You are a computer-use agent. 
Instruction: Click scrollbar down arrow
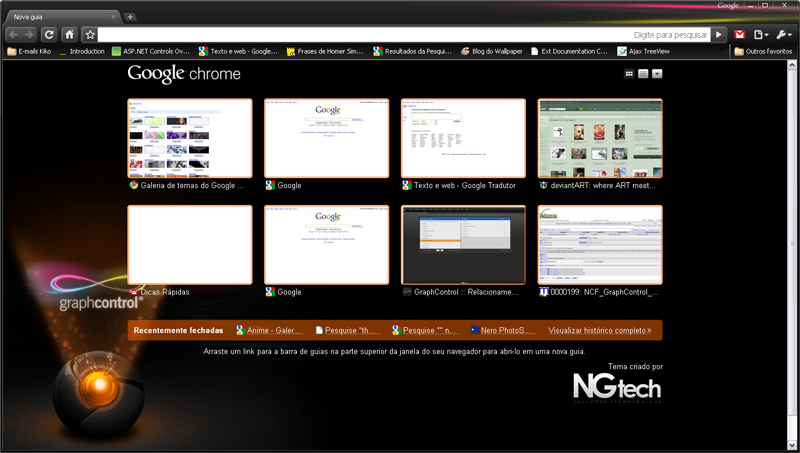(x=792, y=446)
